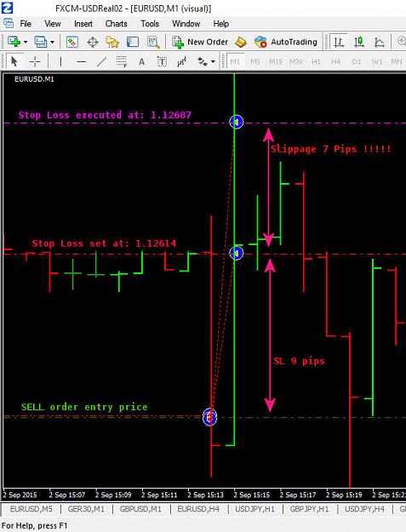Screen dimensions: 406x532
Task: Open the New Chart icon
Action: [x=14, y=42]
